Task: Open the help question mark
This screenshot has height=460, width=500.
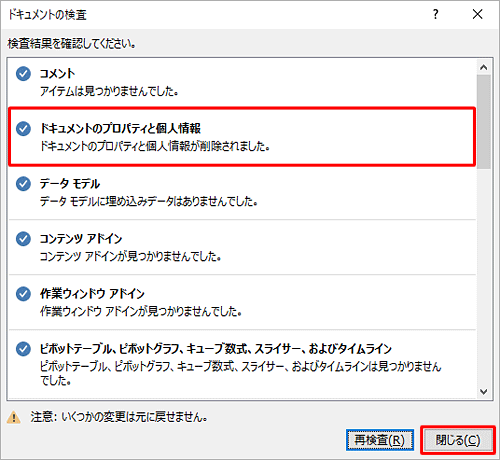Action: (x=435, y=14)
